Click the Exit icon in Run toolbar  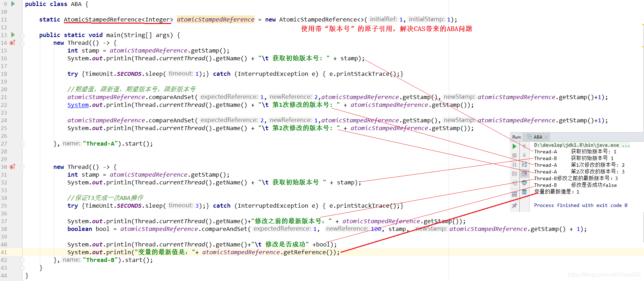514,183
